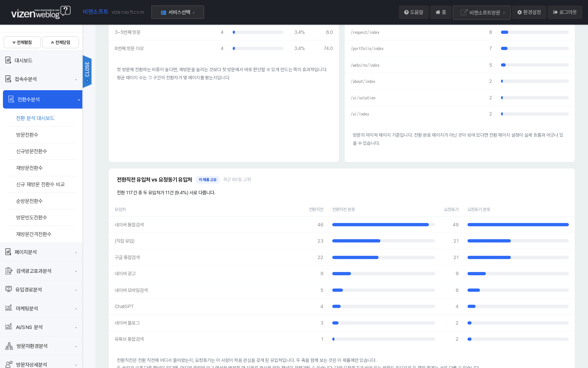
Task: Click the AI/SNS 분석 graph icon
Action: pos(9,327)
